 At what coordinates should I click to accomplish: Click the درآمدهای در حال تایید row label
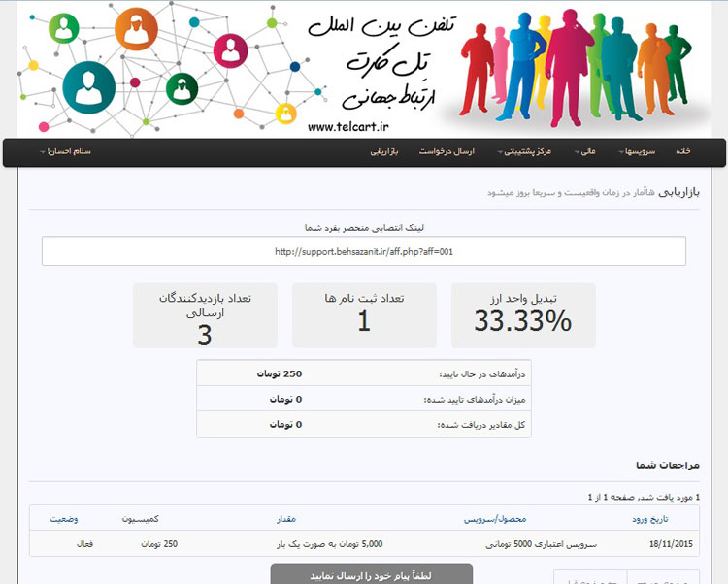(x=481, y=373)
